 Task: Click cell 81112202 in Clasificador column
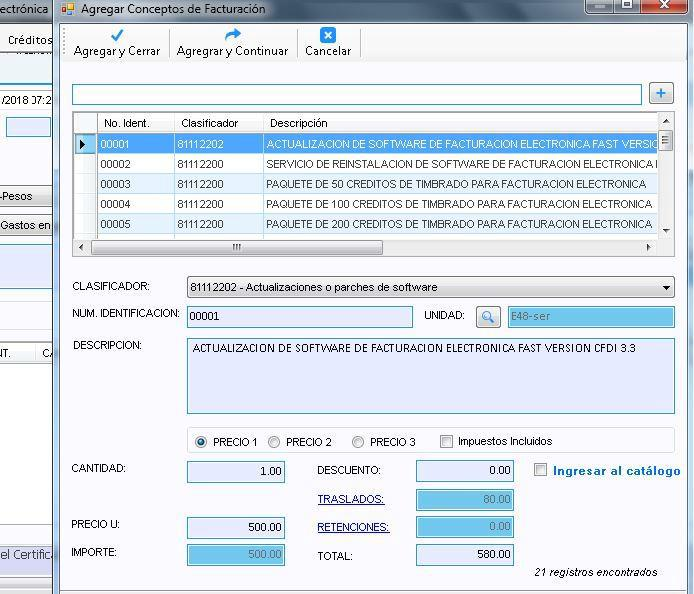pos(219,144)
